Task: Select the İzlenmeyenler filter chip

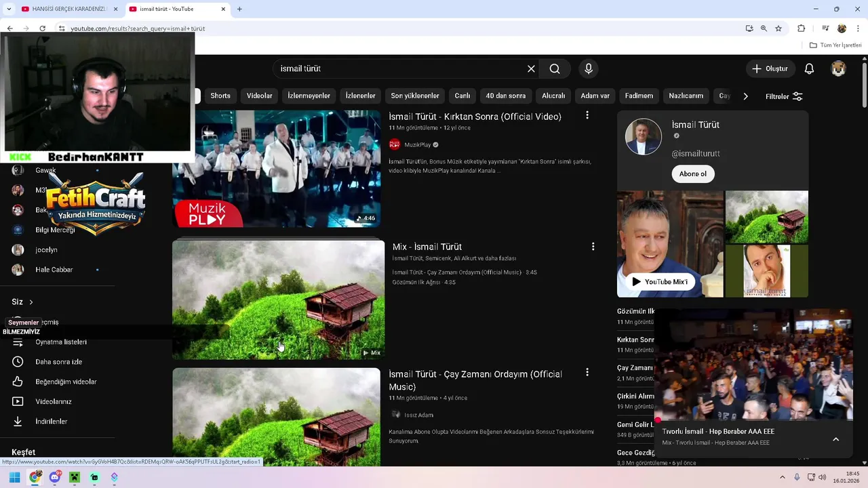Action: coord(309,96)
